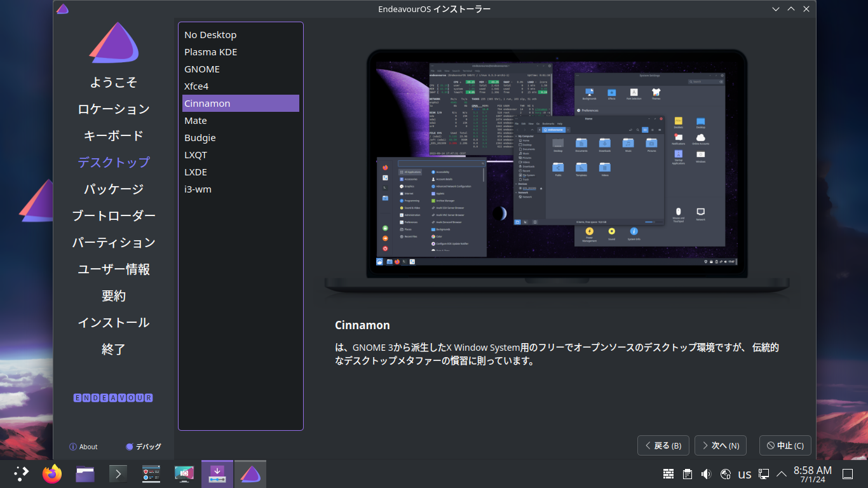868x488 pixels.
Task: Open the デスクトップ step in sidebar
Action: (x=114, y=163)
